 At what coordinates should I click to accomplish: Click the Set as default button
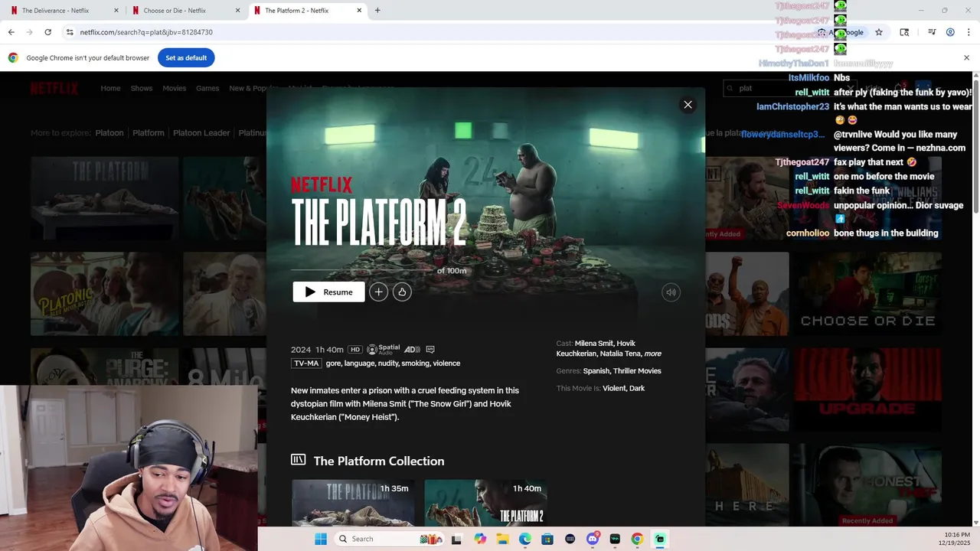point(186,58)
